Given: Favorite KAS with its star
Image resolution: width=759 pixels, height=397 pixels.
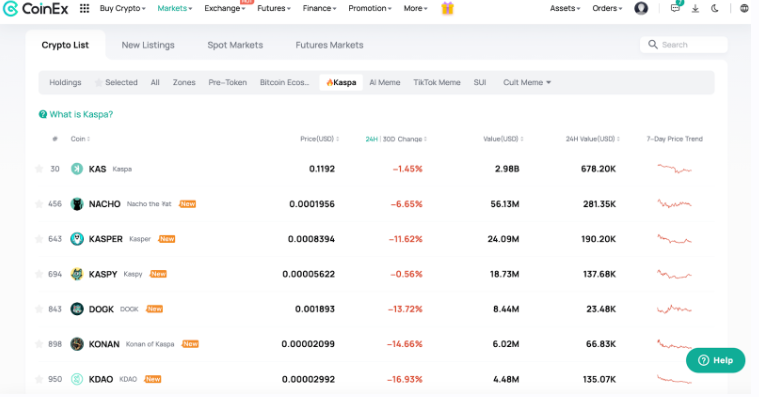Looking at the screenshot, I should coord(39,169).
